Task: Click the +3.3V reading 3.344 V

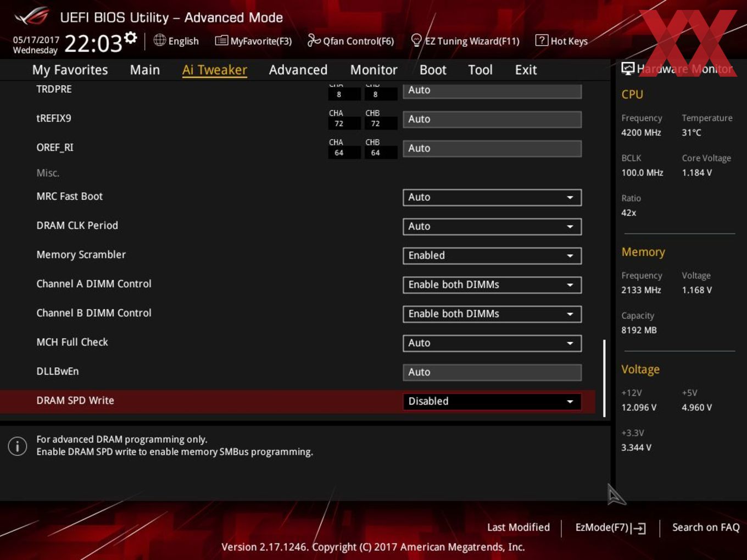Action: pos(636,447)
